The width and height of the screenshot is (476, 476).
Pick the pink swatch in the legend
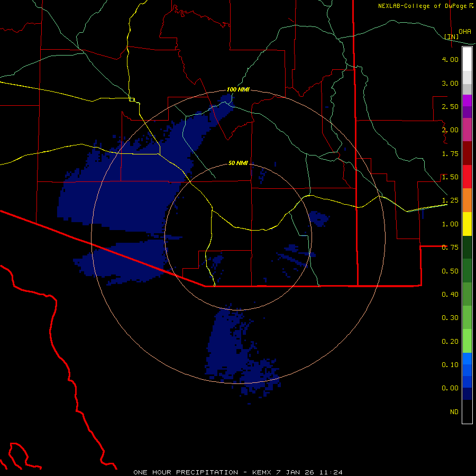point(467,130)
